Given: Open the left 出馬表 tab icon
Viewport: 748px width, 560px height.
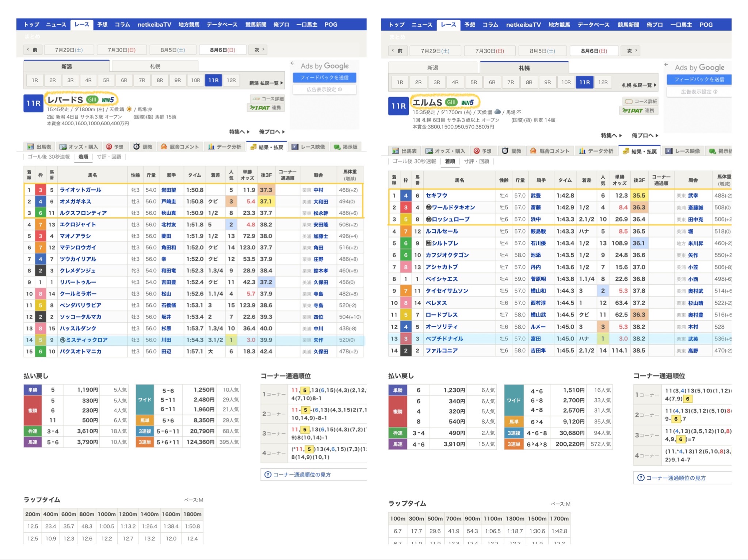Looking at the screenshot, I should point(31,147).
